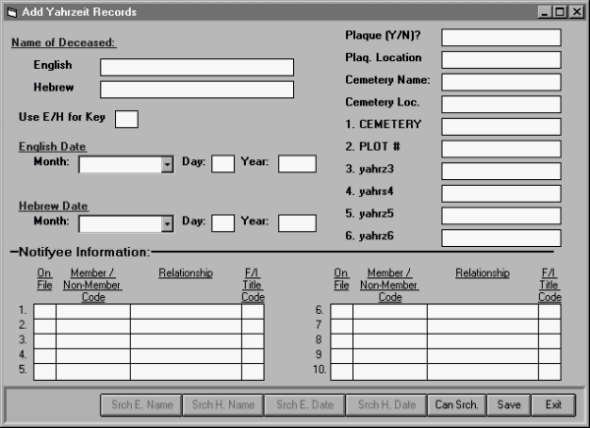Click the F/L Title Code cell for row 5
Viewport: 590px width, 428px height.
pos(252,372)
